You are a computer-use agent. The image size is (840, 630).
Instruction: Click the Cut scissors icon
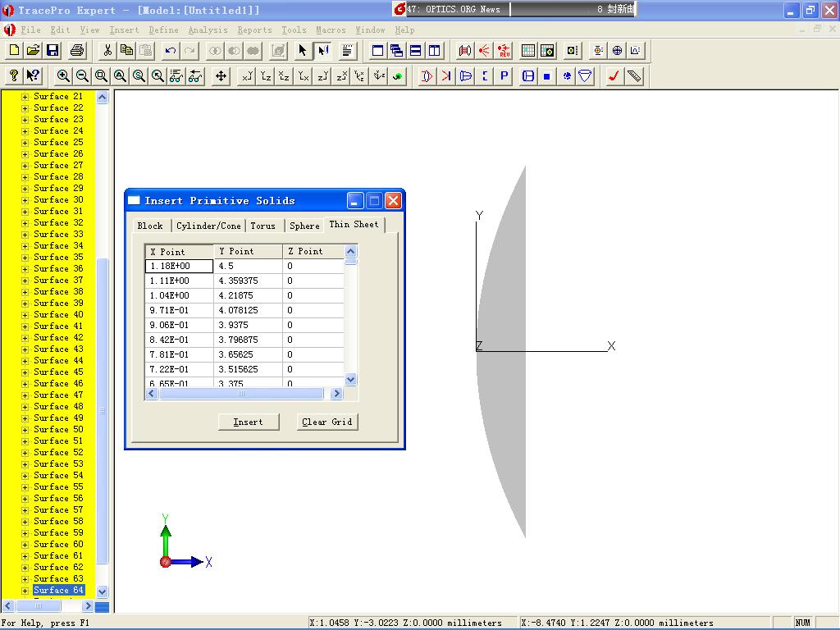point(107,50)
